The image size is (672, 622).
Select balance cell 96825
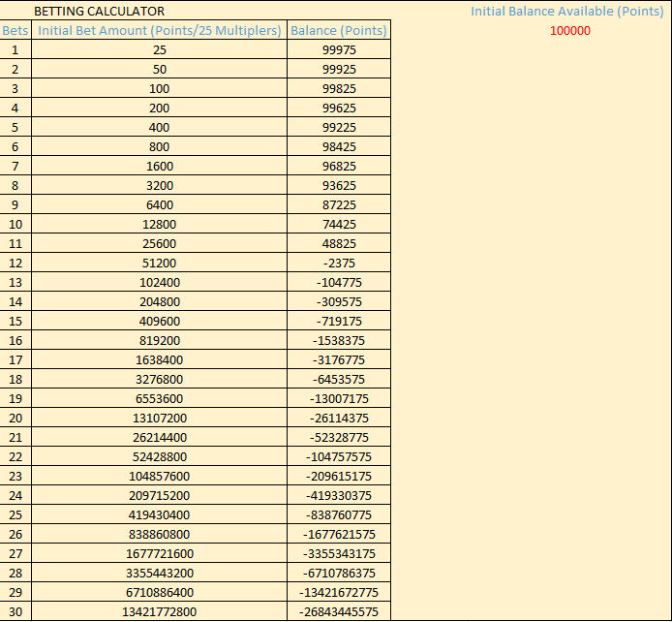[x=339, y=166]
